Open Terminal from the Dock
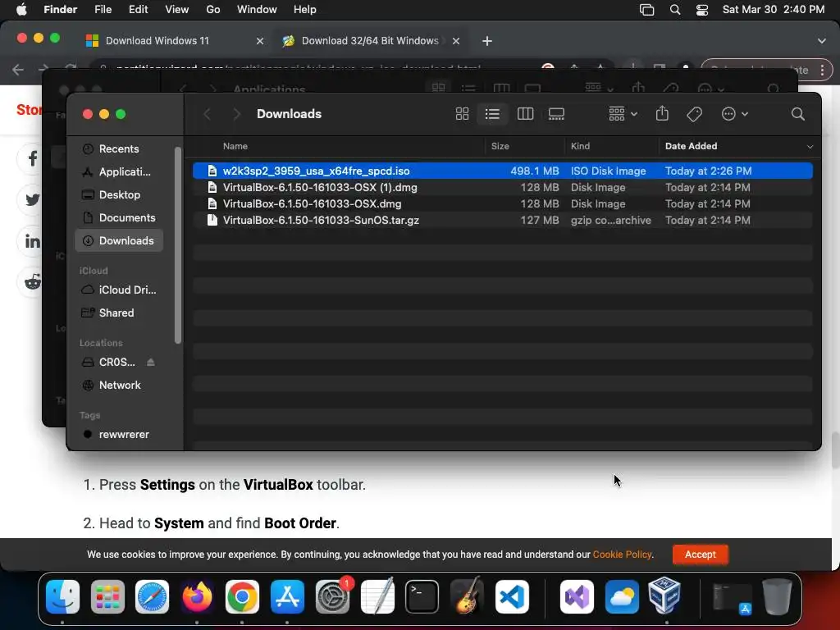This screenshot has width=840, height=630. 422,596
